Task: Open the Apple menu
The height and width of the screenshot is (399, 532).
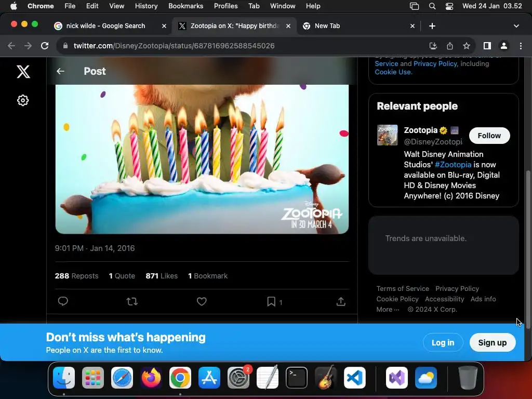Action: click(14, 6)
